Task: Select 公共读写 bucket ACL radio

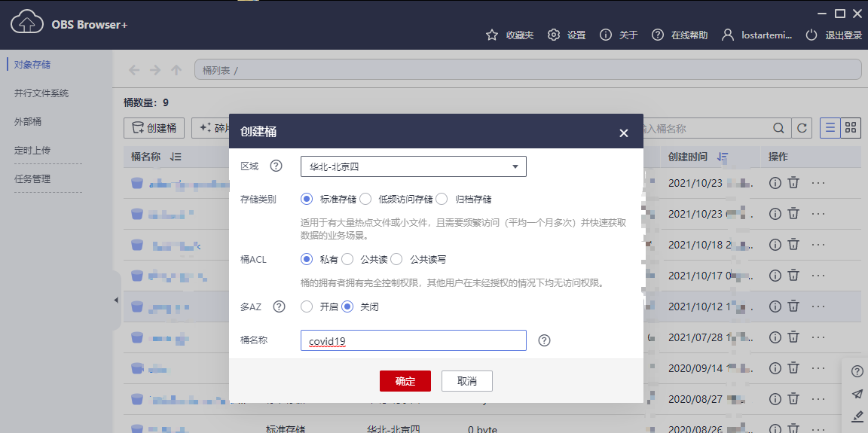Action: (396, 259)
